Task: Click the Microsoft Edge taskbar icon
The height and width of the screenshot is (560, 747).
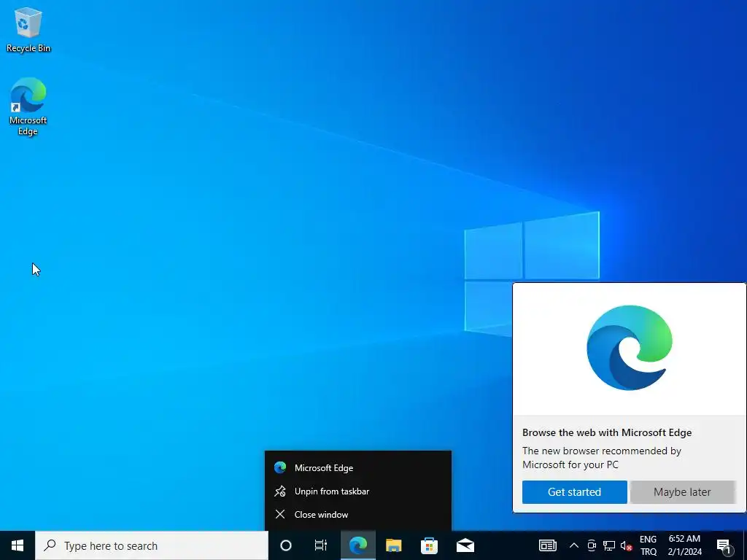Action: (358, 545)
